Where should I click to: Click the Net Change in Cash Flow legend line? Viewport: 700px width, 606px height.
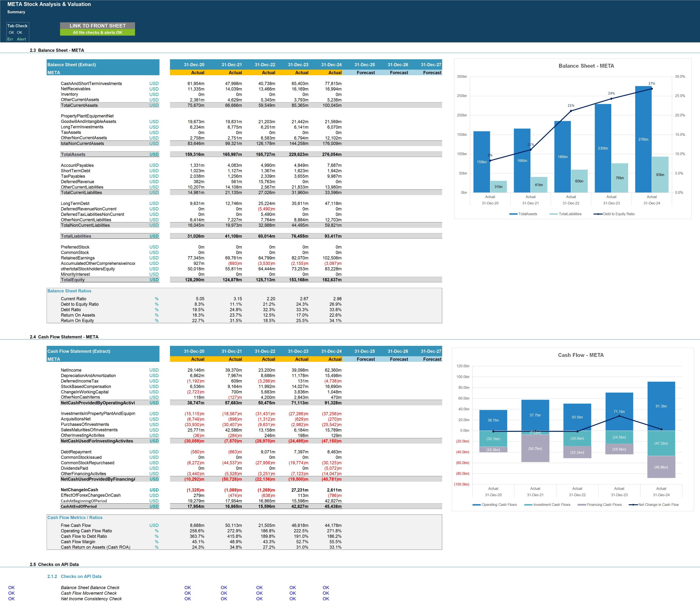pos(633,505)
